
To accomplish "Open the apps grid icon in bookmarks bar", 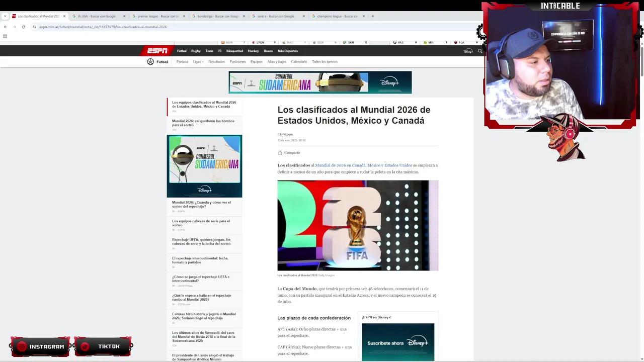I will point(5,36).
